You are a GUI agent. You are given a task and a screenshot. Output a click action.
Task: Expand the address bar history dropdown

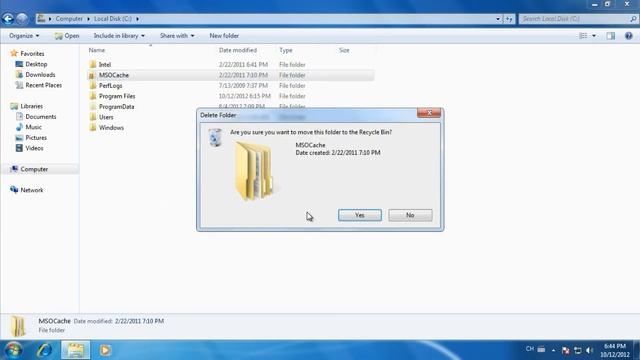tap(498, 19)
